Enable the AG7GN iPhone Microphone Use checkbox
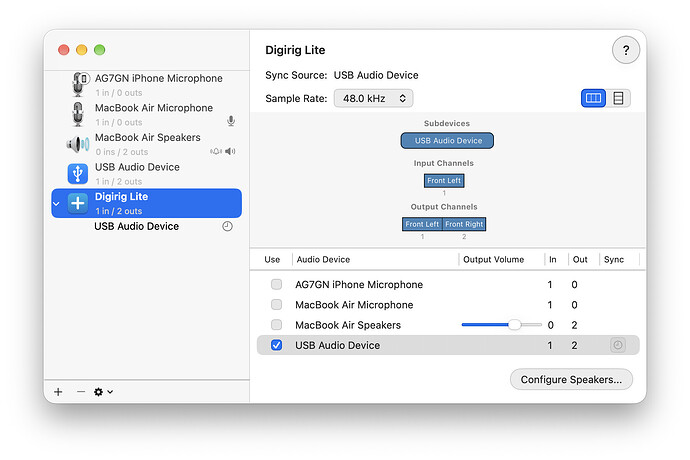This screenshot has width=690, height=460. coord(276,284)
